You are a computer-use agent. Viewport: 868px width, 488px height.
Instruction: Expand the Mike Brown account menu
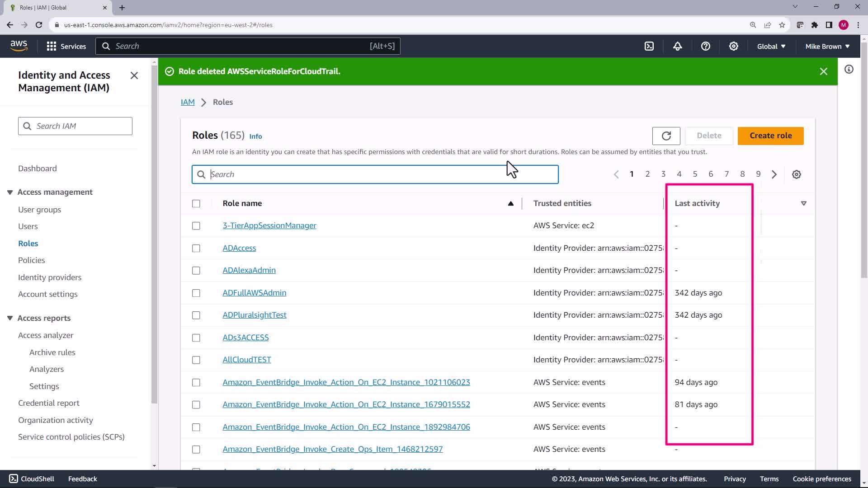(x=827, y=46)
